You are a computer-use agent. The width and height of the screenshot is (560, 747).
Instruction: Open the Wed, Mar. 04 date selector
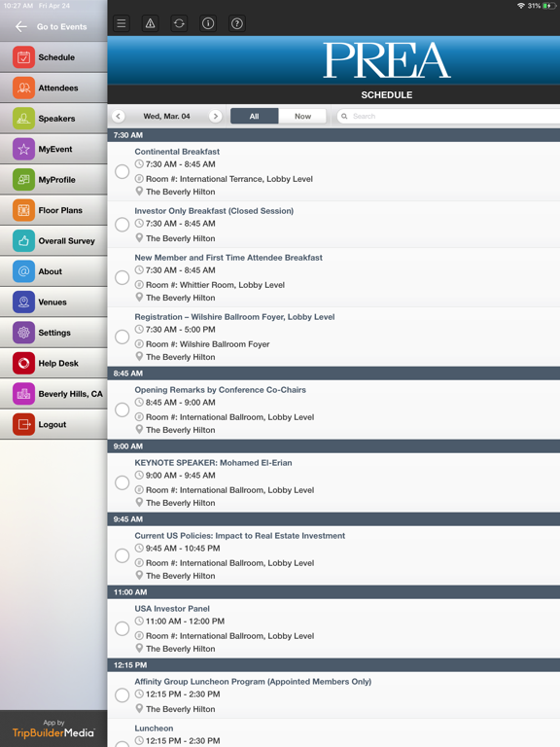(166, 116)
